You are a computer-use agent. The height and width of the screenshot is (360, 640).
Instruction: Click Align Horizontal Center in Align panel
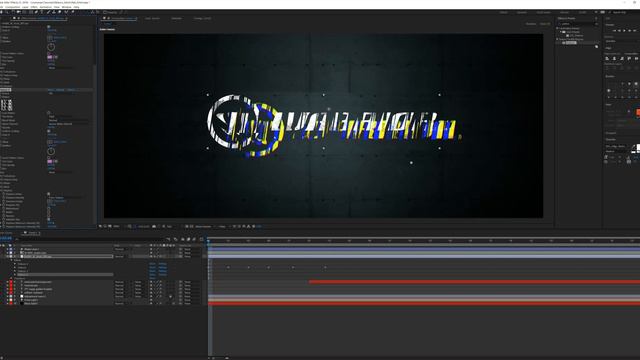pyautogui.click(x=614, y=58)
